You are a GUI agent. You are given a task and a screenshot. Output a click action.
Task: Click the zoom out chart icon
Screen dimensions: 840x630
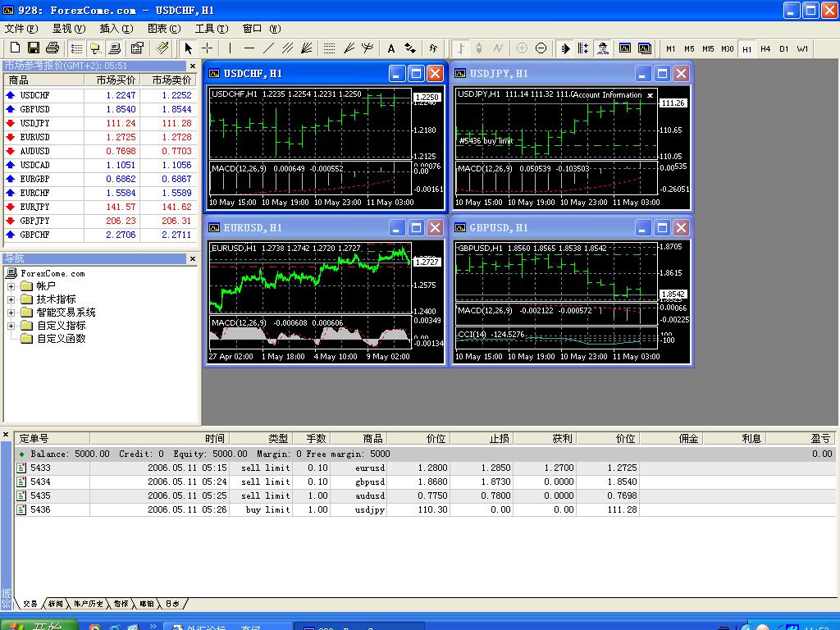coord(541,48)
